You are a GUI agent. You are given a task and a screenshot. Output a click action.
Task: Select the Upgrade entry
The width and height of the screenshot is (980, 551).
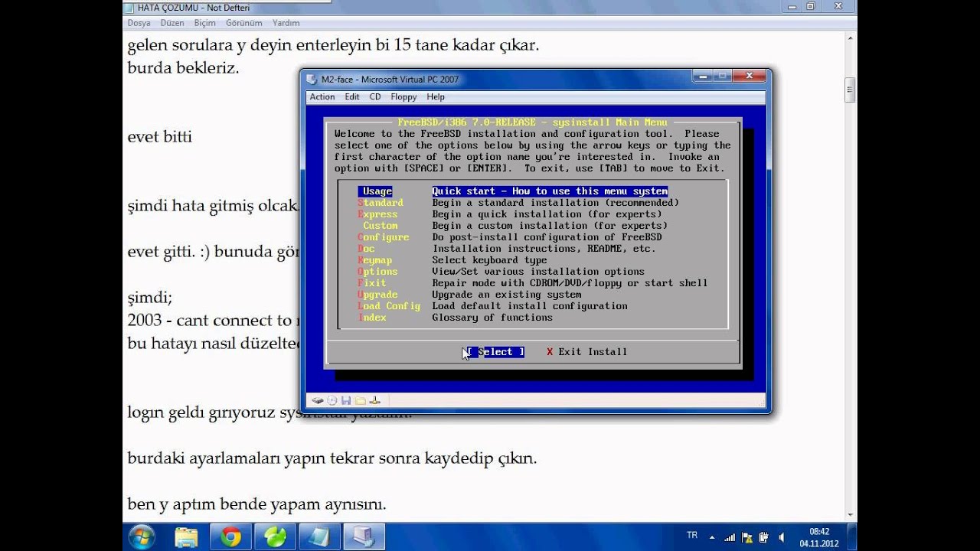(x=377, y=295)
